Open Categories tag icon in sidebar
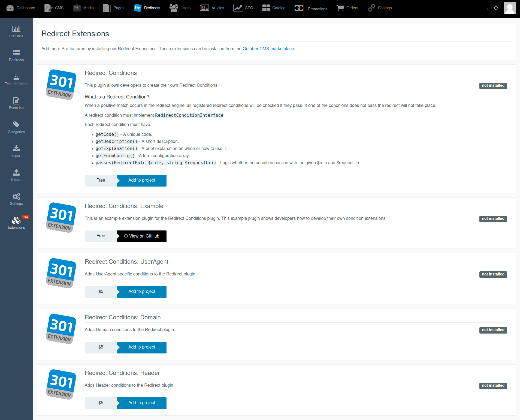The width and height of the screenshot is (520, 420). 16,124
